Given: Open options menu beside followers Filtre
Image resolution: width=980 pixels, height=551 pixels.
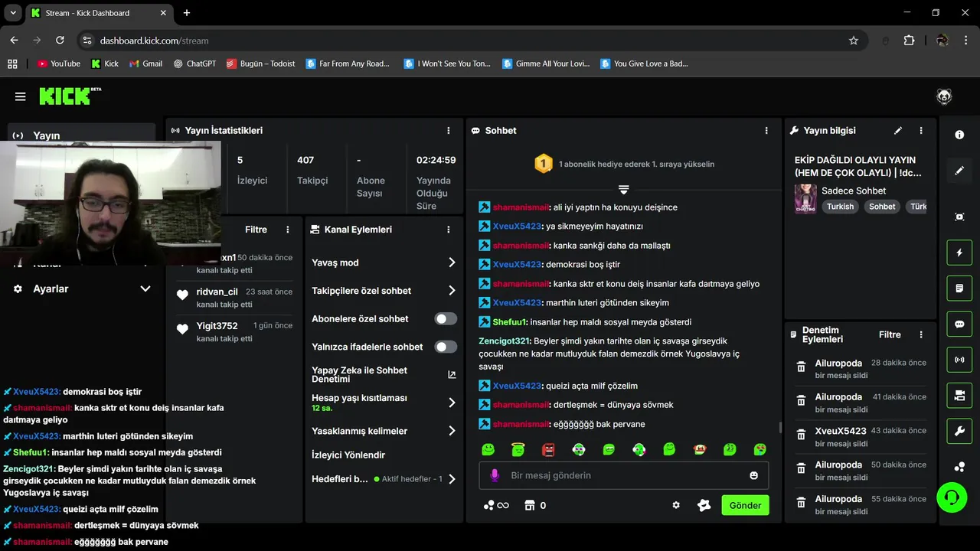Looking at the screenshot, I should [x=288, y=230].
